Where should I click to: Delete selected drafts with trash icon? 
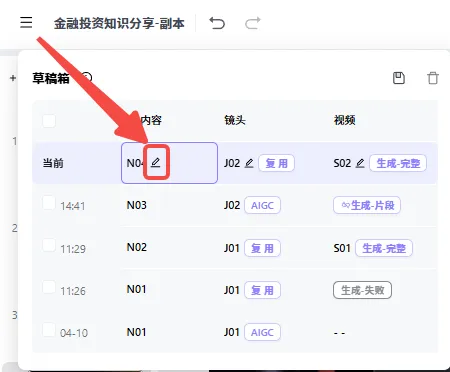433,78
